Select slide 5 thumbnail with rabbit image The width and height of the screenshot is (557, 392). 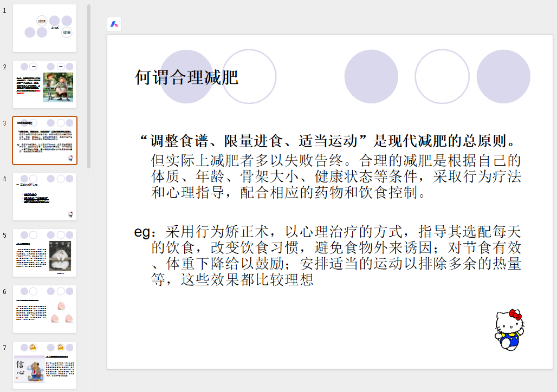coord(44,253)
